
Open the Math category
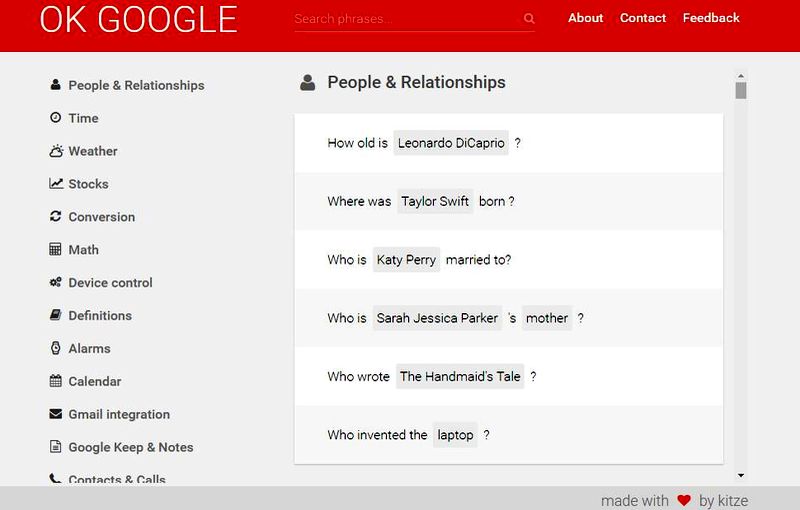tap(84, 249)
